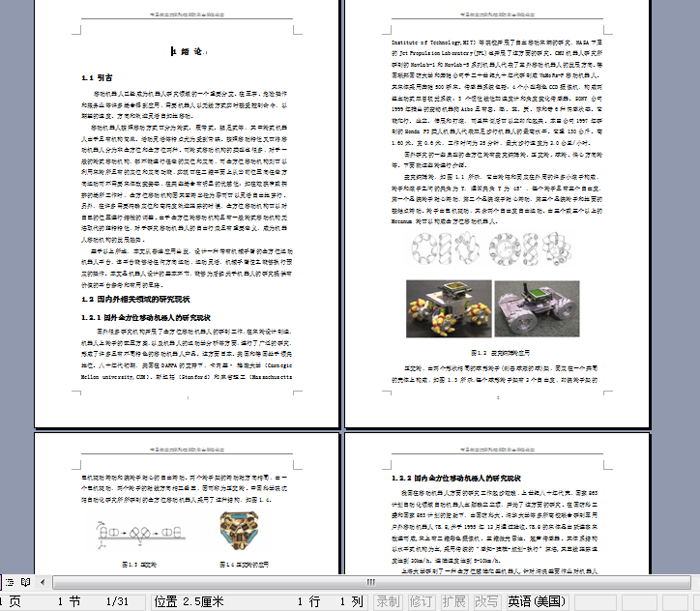Screen dimensions: 700x611
Task: Click the page two header text
Action: 497,15
